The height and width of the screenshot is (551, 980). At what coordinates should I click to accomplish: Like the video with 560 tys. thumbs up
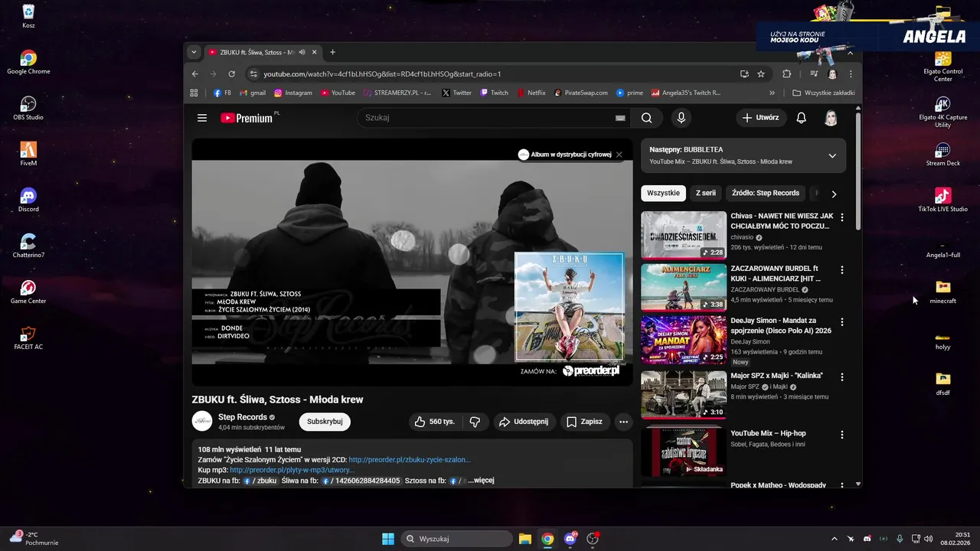pos(434,422)
